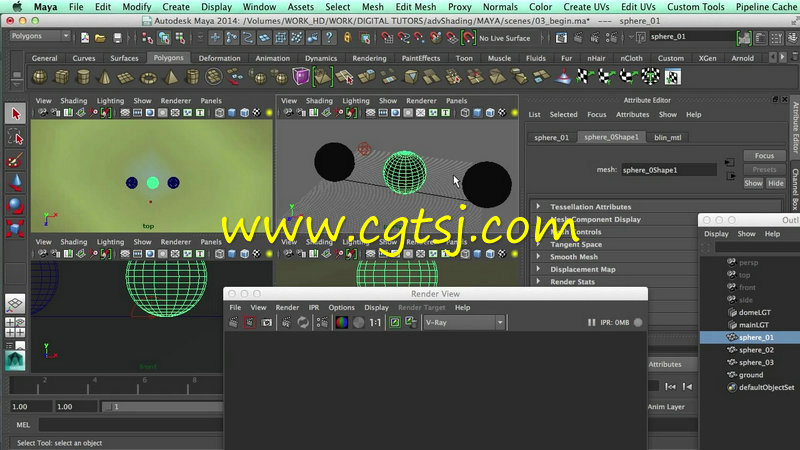Open Render menu in Render View
800x450 pixels.
287,308
